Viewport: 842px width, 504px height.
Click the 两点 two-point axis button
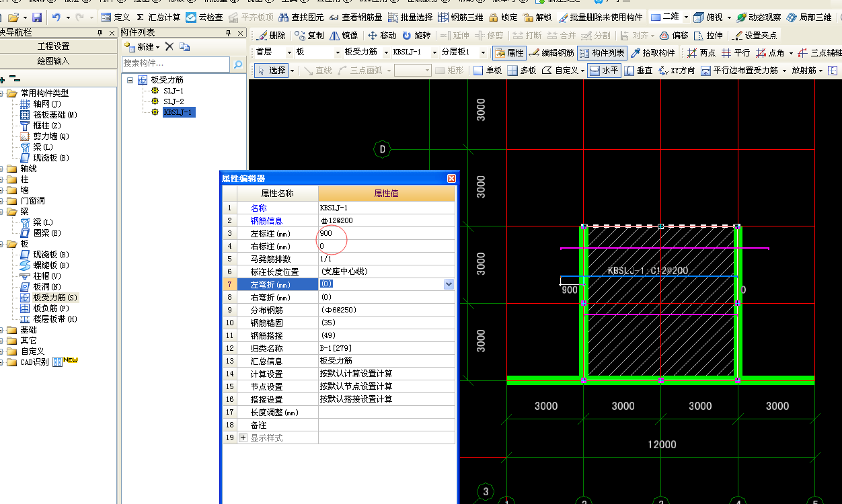tap(701, 52)
